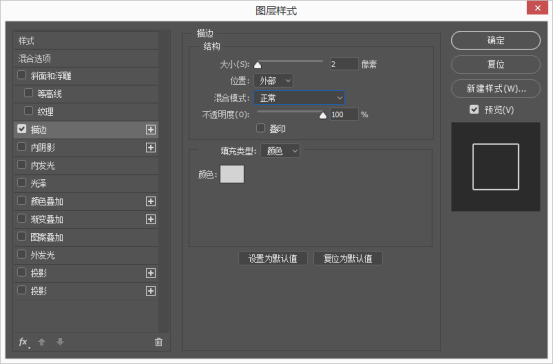The height and width of the screenshot is (364, 554).
Task: Delete the effect using the trash icon
Action: tap(159, 342)
